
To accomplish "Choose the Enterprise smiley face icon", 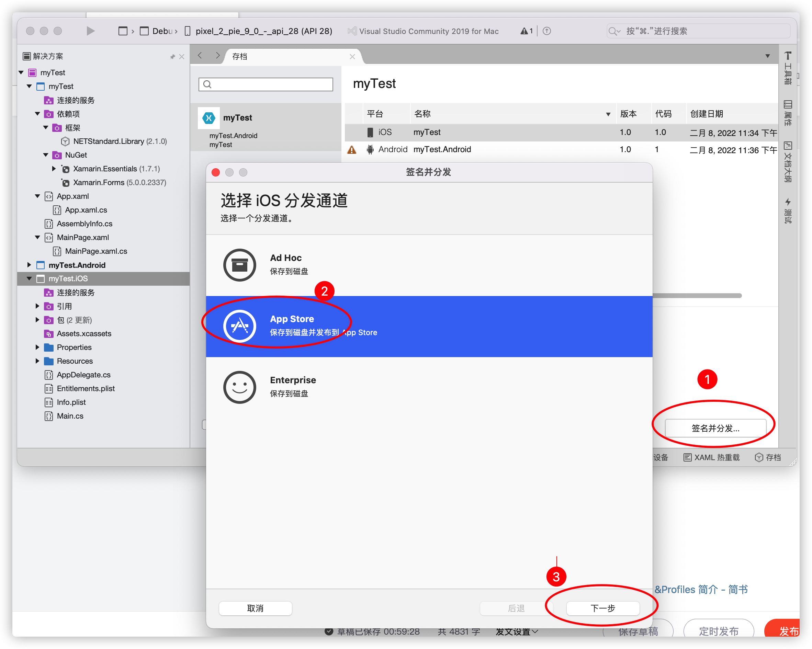I will [x=239, y=387].
